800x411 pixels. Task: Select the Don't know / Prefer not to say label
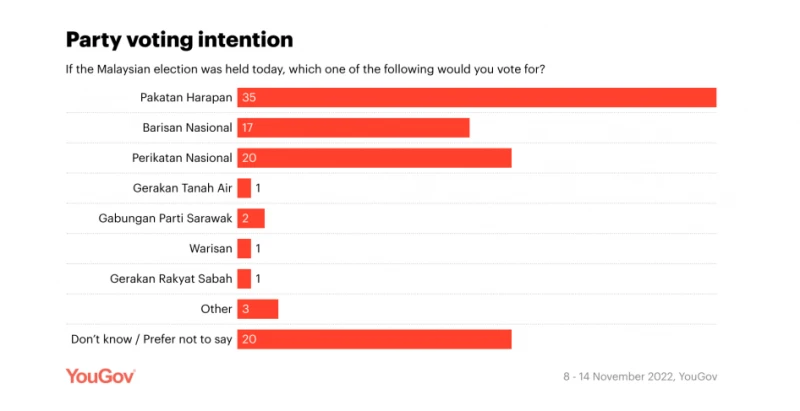coord(151,340)
